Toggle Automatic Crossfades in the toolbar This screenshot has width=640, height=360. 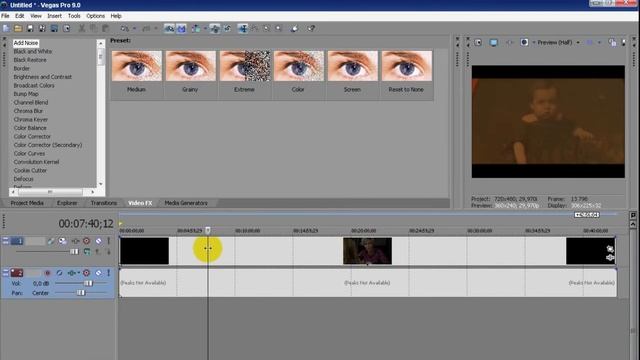pyautogui.click(x=182, y=29)
